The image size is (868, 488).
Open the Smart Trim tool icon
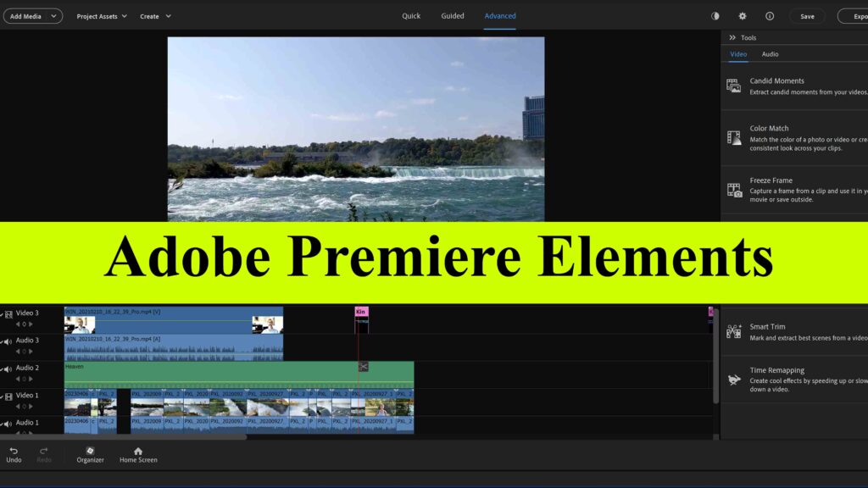(x=734, y=331)
